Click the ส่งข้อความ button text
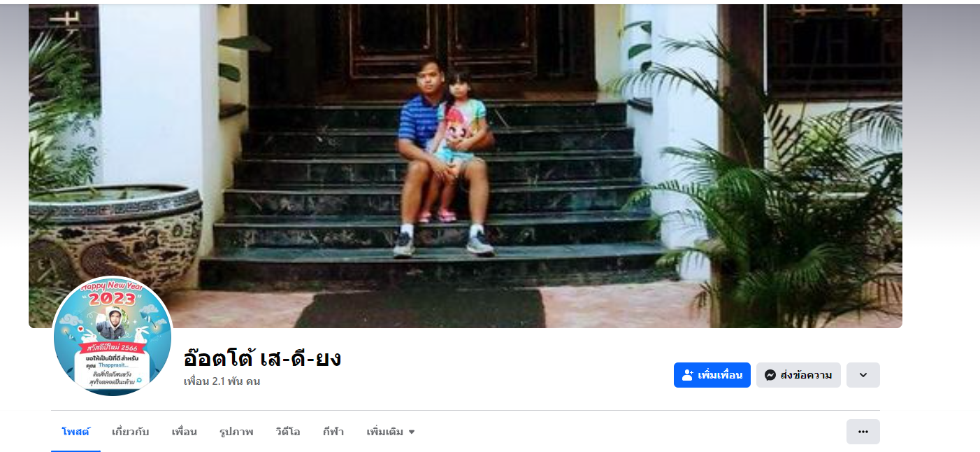This screenshot has height=452, width=980. 806,375
